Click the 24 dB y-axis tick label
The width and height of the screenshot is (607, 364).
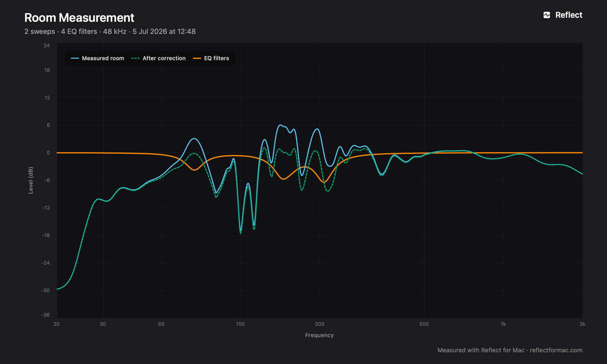pos(47,45)
